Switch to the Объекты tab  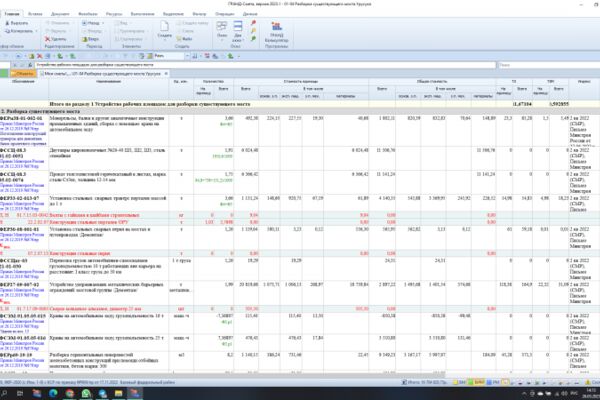[23, 73]
